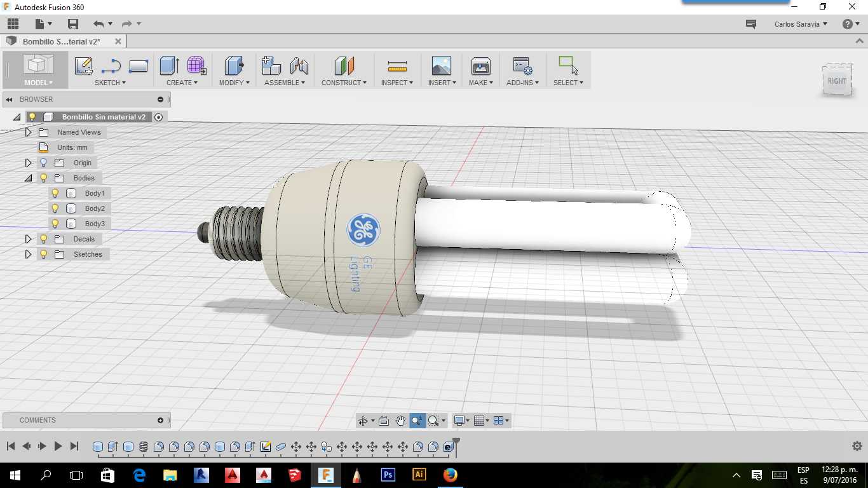868x488 pixels.
Task: Open the MODIFY menu
Action: 234,83
